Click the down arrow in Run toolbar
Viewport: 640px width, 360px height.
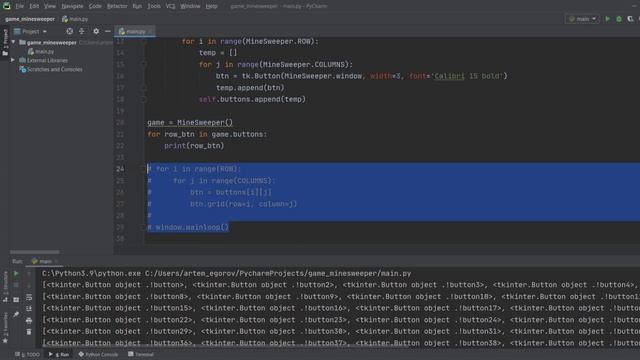(29, 285)
